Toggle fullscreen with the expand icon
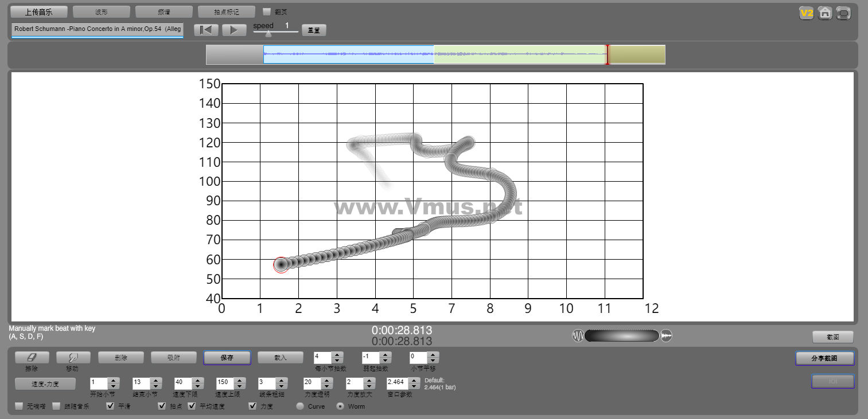 pos(843,13)
